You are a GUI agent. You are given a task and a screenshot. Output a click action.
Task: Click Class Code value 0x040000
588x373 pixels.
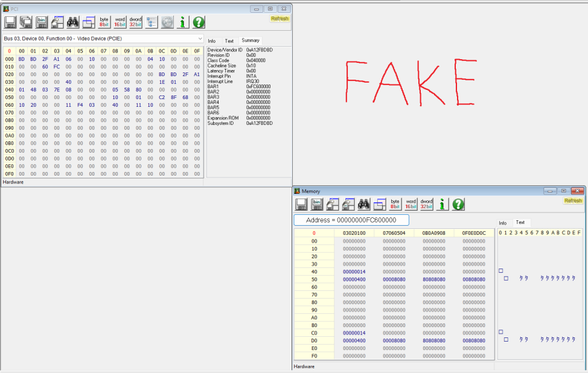256,60
